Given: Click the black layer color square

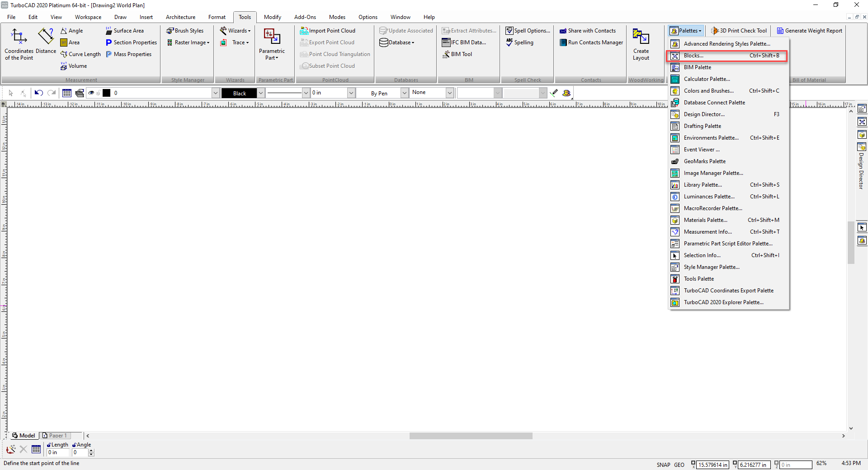Looking at the screenshot, I should coord(107,93).
